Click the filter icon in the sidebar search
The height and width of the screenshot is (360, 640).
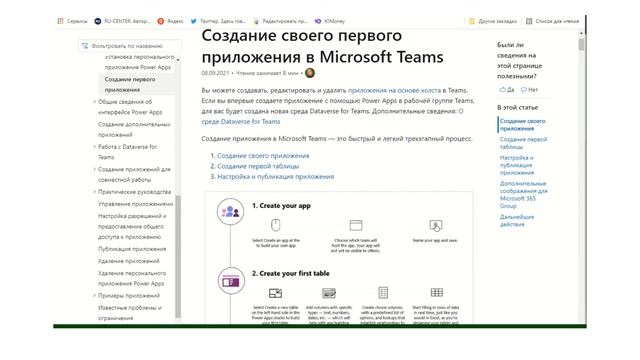tap(85, 46)
